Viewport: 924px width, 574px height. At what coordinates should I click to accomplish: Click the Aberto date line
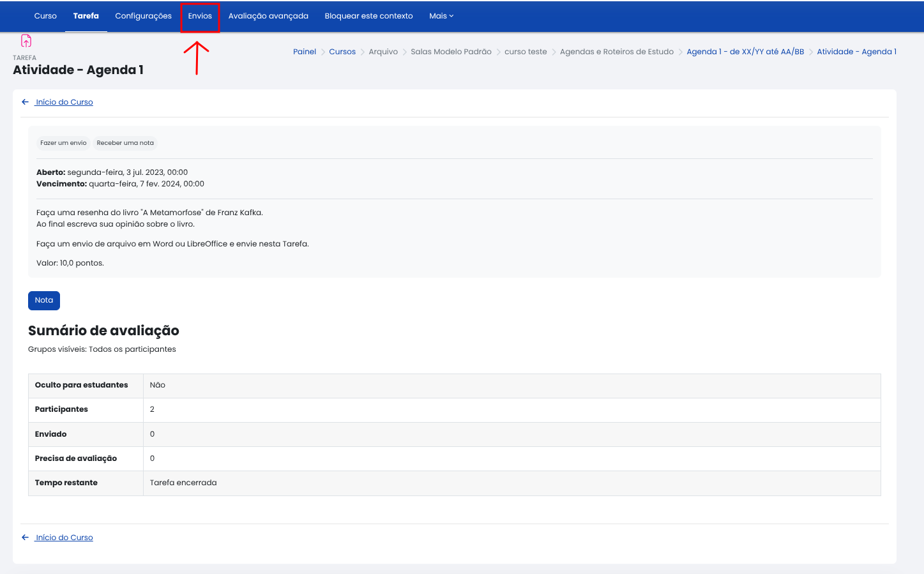pyautogui.click(x=112, y=172)
